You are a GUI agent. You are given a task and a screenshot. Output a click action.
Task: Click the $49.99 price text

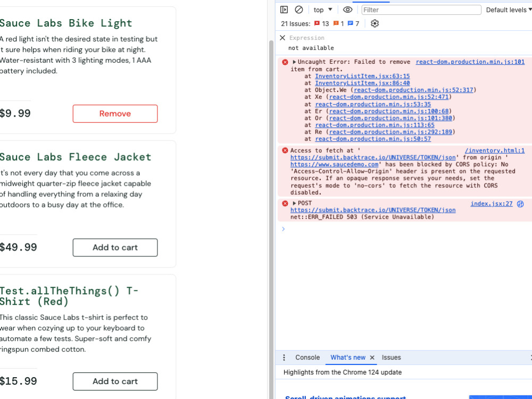click(x=18, y=247)
